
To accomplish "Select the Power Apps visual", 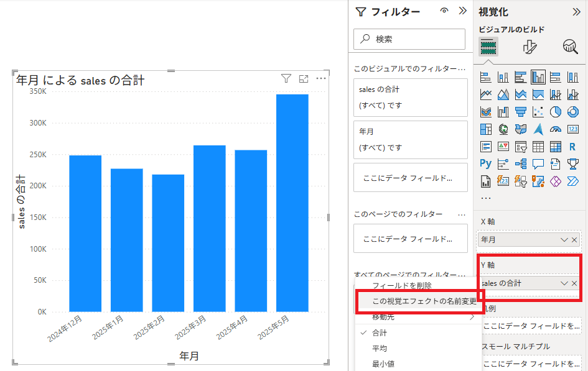I will click(x=556, y=181).
